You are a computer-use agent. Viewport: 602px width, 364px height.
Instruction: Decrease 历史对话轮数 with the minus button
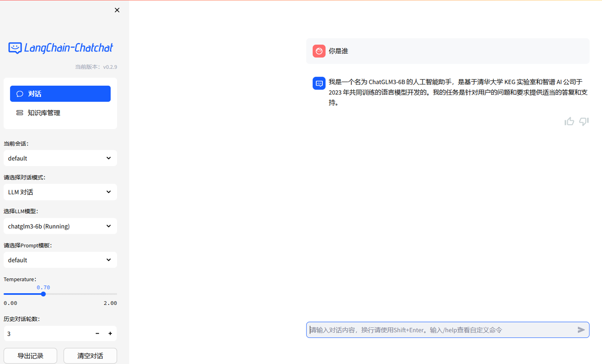tap(97, 334)
